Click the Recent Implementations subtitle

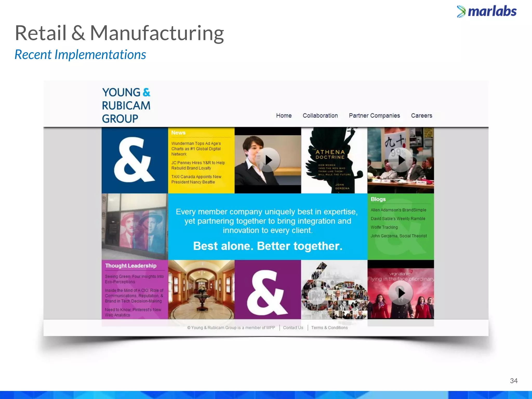[80, 55]
